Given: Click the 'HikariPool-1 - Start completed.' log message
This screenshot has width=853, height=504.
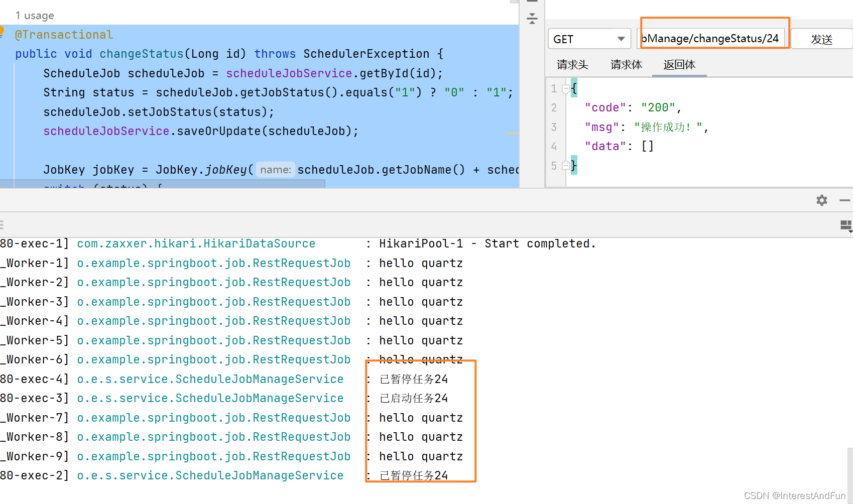Looking at the screenshot, I should 488,243.
